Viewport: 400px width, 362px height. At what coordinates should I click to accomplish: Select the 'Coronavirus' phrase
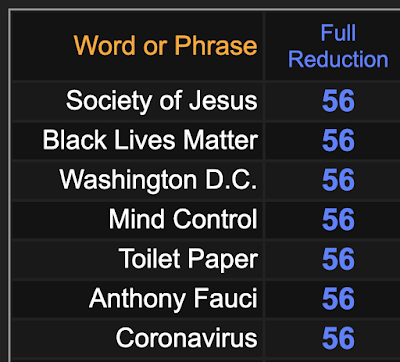[x=187, y=338]
